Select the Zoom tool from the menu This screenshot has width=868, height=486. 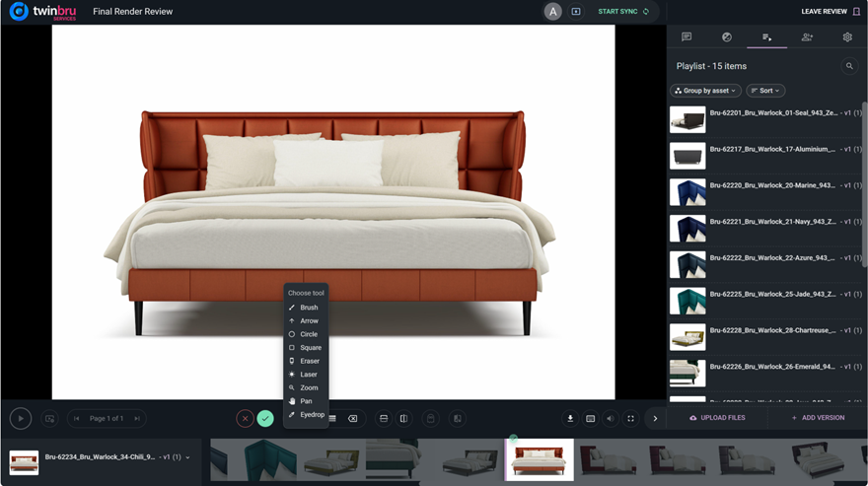pyautogui.click(x=306, y=387)
